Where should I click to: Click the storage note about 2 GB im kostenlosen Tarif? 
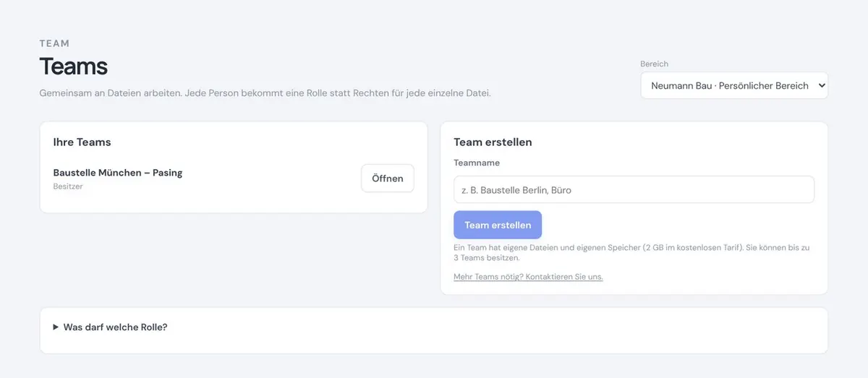coord(631,252)
